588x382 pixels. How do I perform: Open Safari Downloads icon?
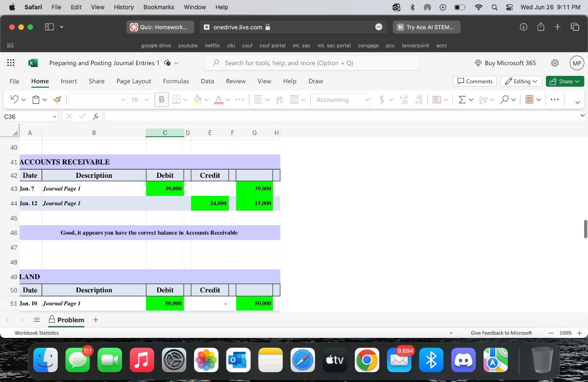(x=523, y=27)
